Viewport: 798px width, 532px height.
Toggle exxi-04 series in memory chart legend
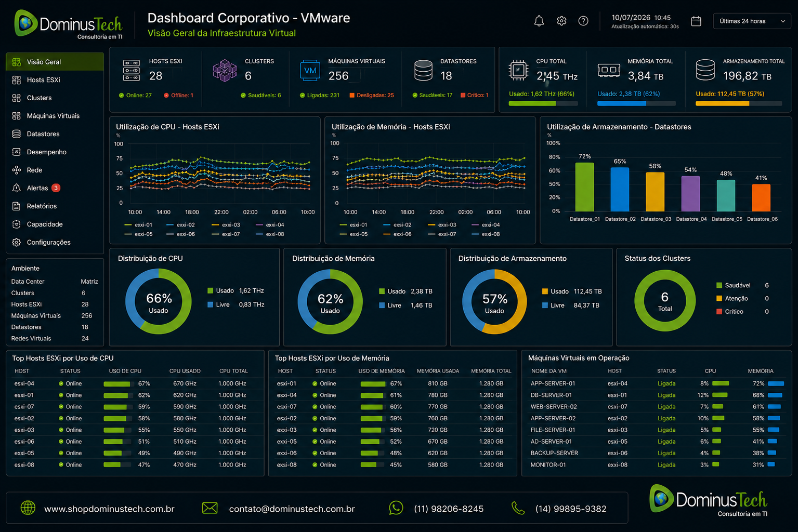point(486,225)
